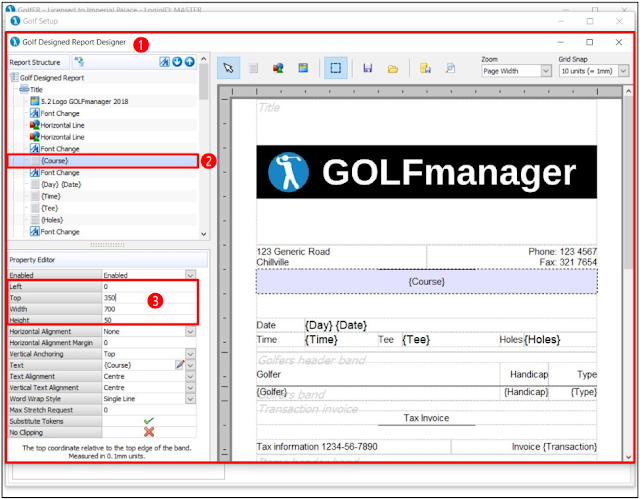Open the Zoom Page Width dropdown
Screen dimensions: 640x499
click(546, 71)
